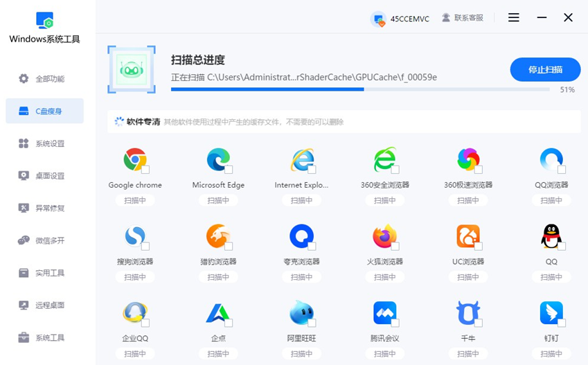Click the 火狐浏览器 Firefox icon
Image resolution: width=588 pixels, height=365 pixels.
click(x=385, y=236)
